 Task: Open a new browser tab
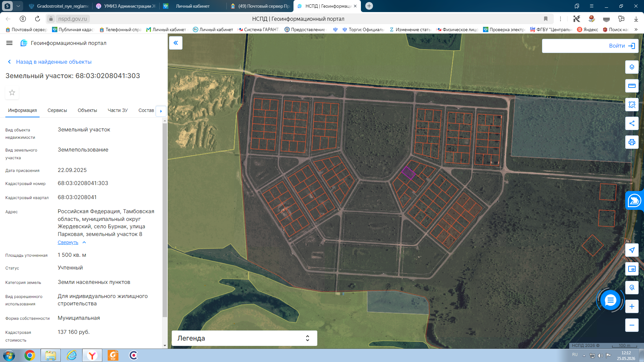point(369,6)
